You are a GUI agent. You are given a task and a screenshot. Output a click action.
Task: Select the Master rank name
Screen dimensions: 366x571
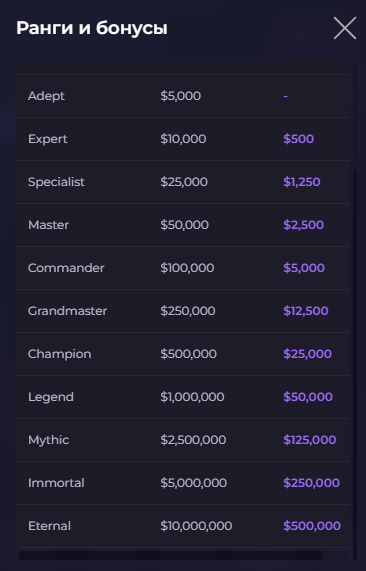[x=48, y=225]
